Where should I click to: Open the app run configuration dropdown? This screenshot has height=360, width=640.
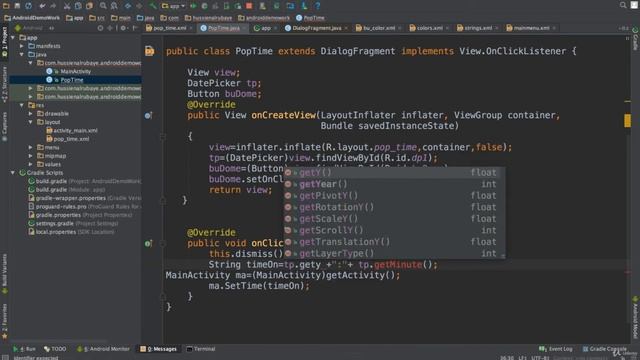(x=173, y=6)
